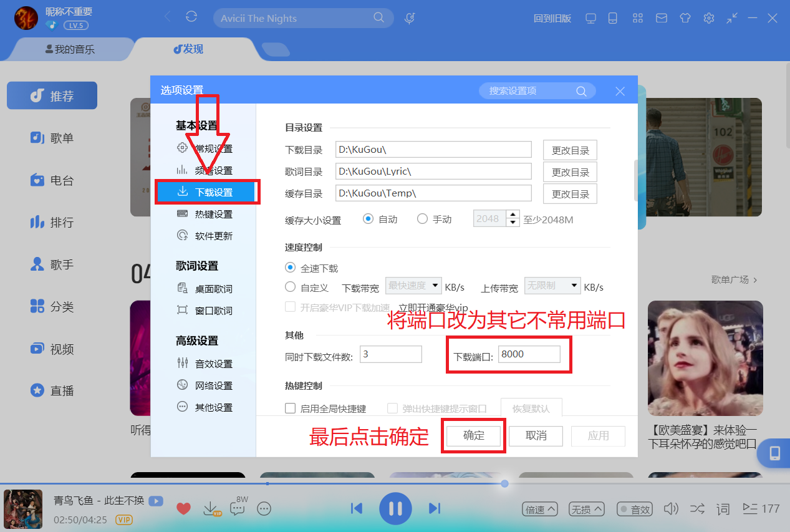This screenshot has height=532, width=790.
Task: Open the 无限制 upload bandwidth dropdown
Action: click(551, 286)
